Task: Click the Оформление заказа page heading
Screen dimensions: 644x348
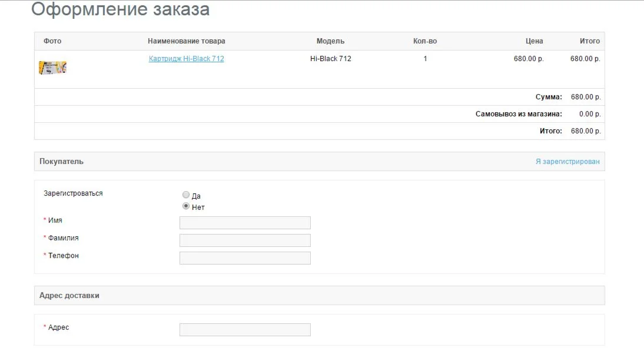Action: tap(120, 9)
